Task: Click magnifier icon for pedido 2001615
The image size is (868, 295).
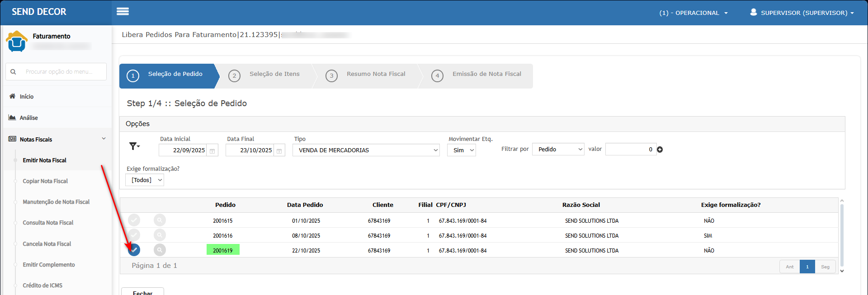Action: [x=160, y=220]
